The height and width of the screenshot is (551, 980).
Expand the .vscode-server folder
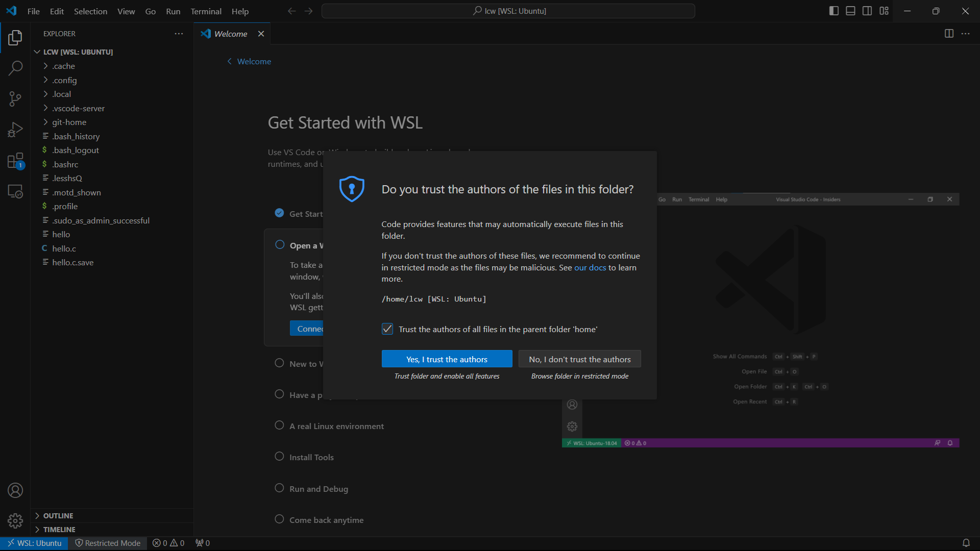[78, 108]
